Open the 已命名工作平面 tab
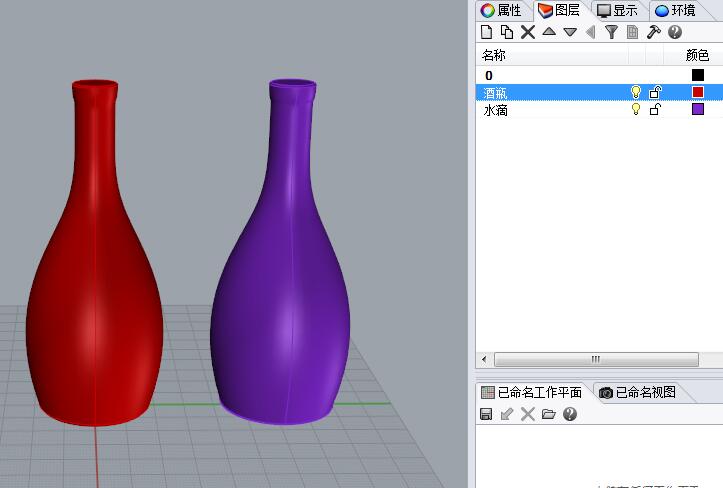 tap(532, 393)
